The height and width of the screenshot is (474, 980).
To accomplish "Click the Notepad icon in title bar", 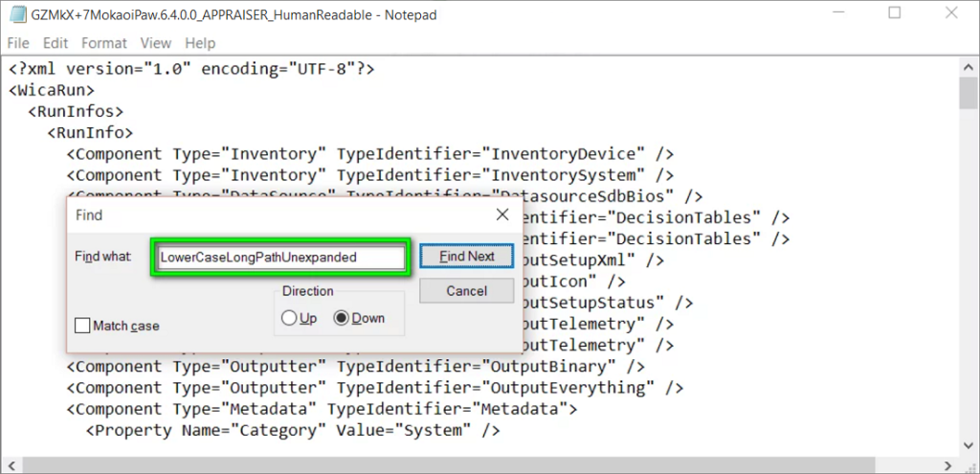I will [17, 14].
